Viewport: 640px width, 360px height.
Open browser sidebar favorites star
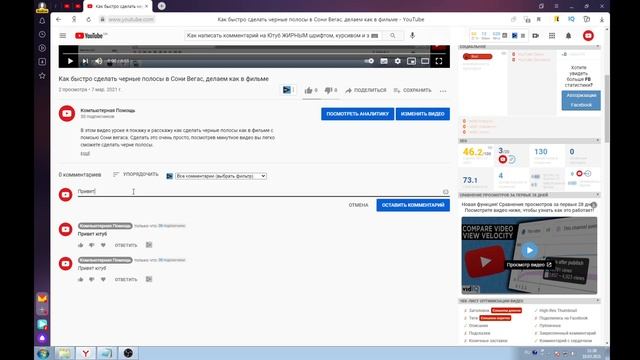42,76
